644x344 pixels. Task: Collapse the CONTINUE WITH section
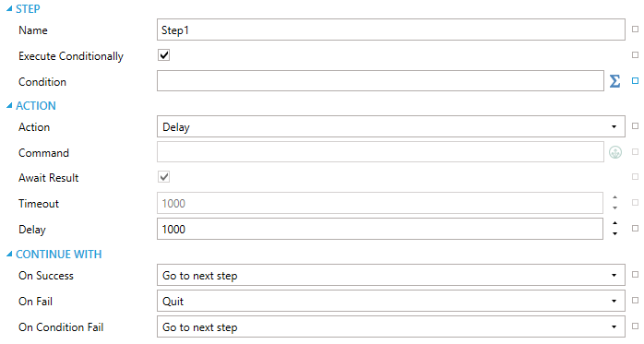tap(54, 255)
